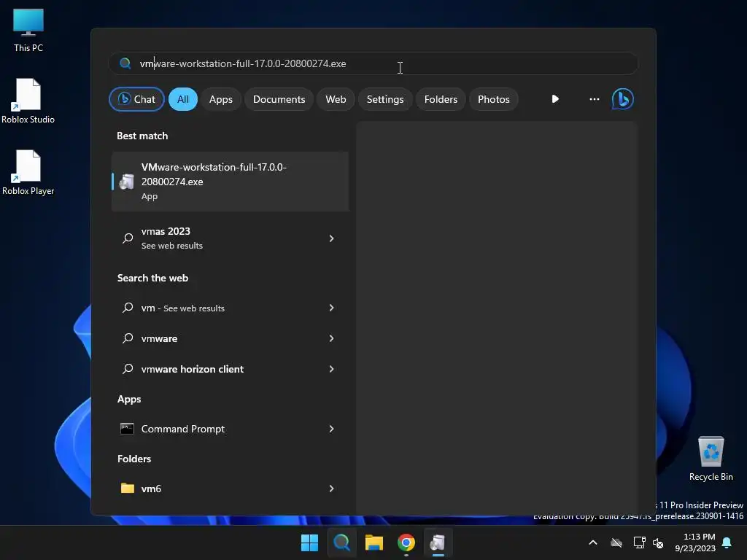Viewport: 747px width, 560px height.
Task: Expand the vm6 folder result chevron
Action: click(x=332, y=488)
